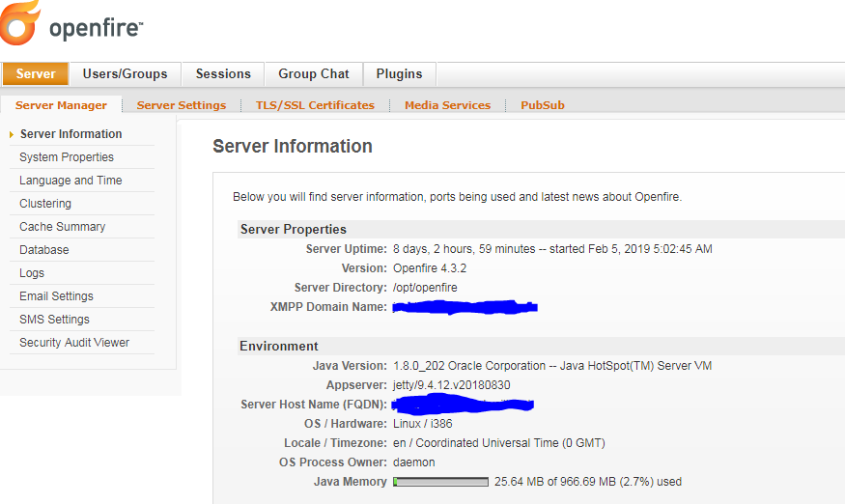The height and width of the screenshot is (504, 845).
Task: Click the jetty appserver version text
Action: pos(452,385)
